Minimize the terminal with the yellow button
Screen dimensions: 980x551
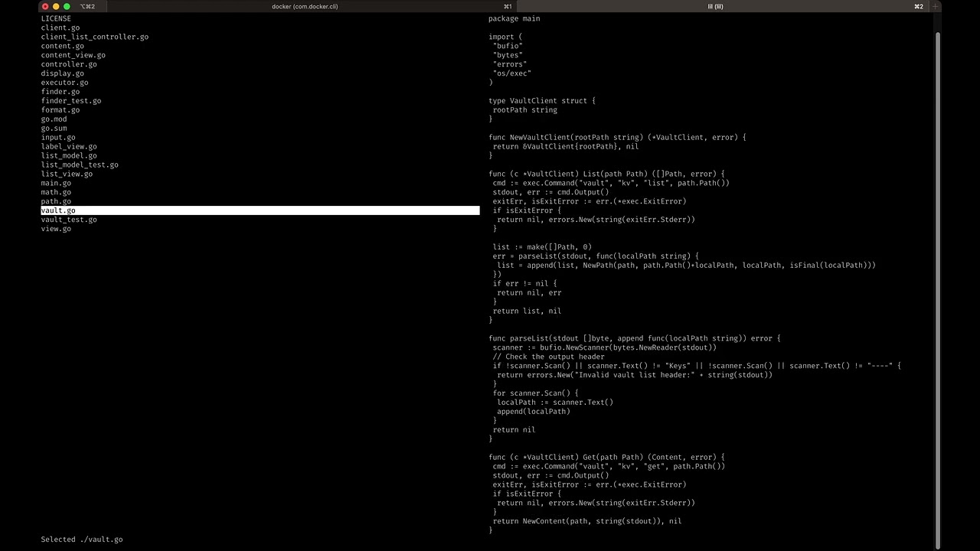(56, 6)
